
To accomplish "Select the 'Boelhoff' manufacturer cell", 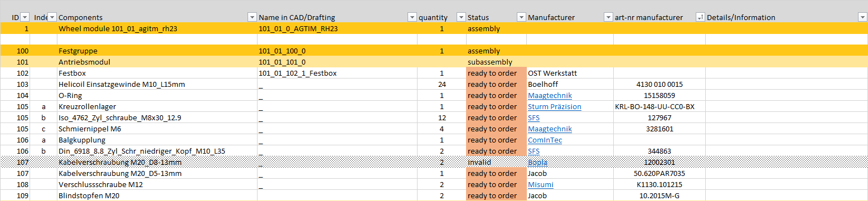I will [x=570, y=84].
